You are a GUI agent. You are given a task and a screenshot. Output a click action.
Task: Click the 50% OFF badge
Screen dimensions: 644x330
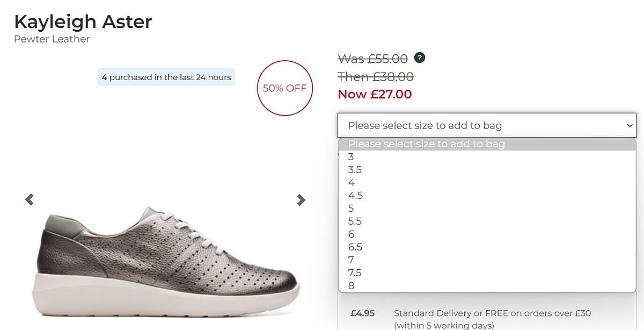click(x=284, y=88)
